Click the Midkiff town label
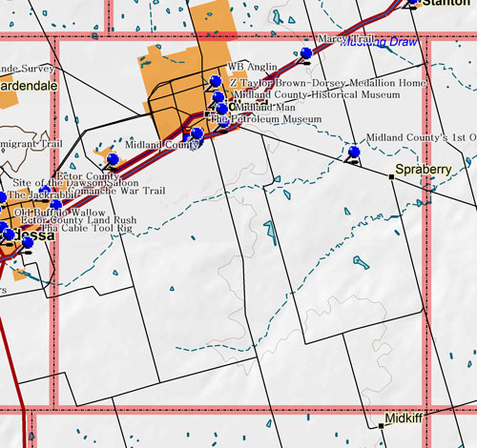This screenshot has height=448, width=477. (404, 418)
